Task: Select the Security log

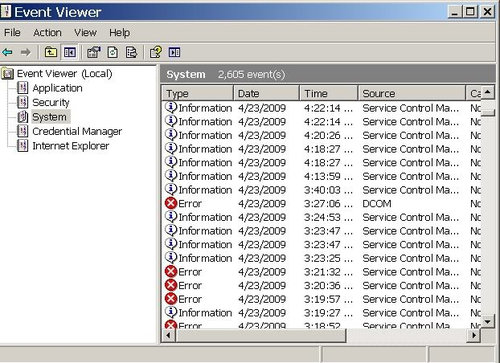Action: click(51, 102)
